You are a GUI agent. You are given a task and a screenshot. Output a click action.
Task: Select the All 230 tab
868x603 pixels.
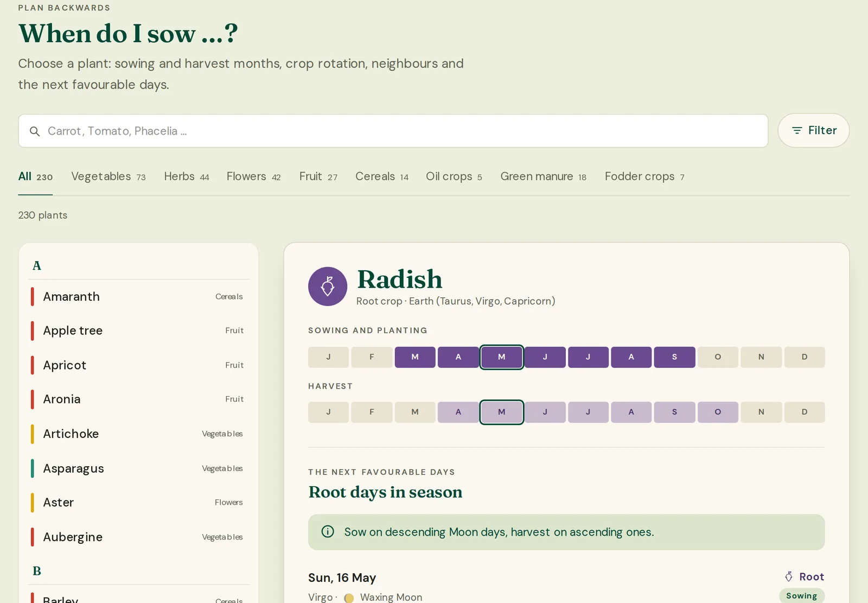[35, 176]
